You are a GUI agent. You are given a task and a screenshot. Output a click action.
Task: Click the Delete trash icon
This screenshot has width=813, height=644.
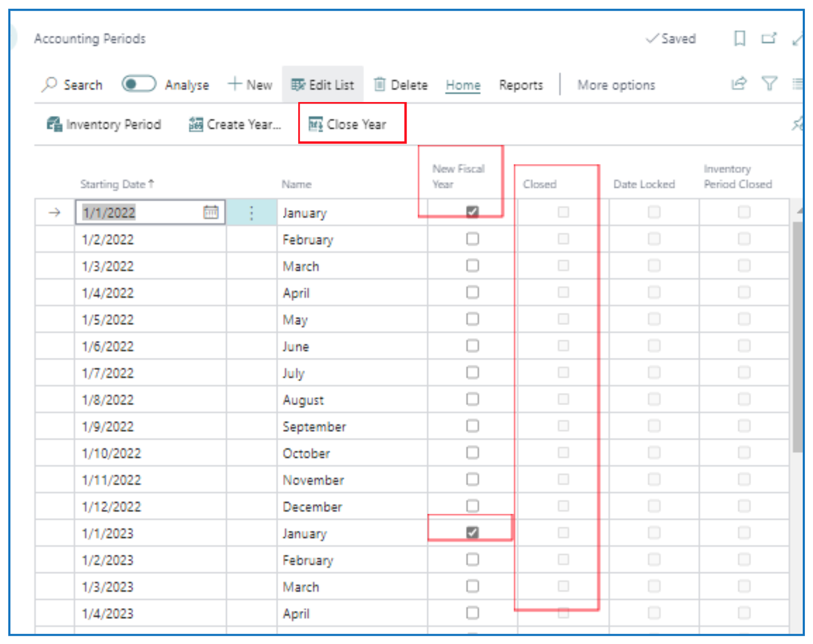coord(379,84)
